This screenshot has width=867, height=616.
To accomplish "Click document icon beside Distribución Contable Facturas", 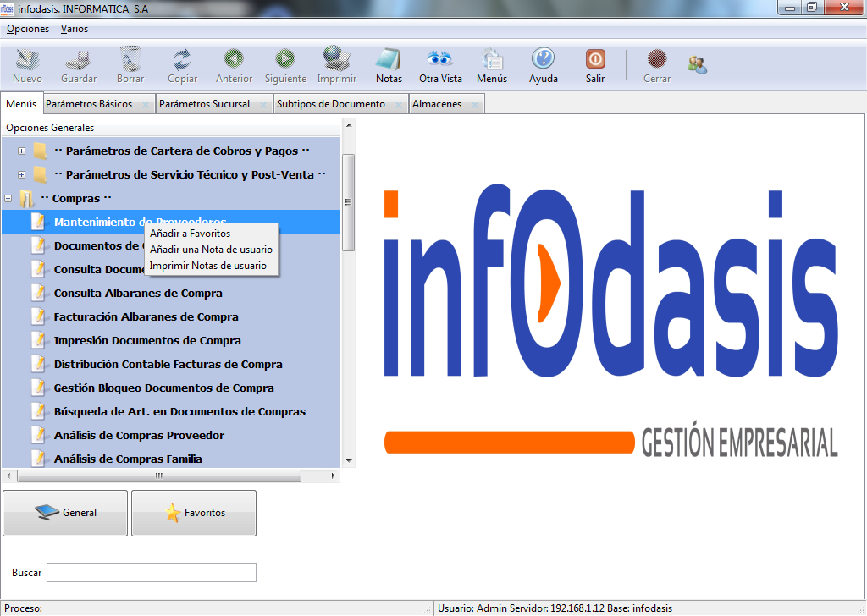I will 38,364.
